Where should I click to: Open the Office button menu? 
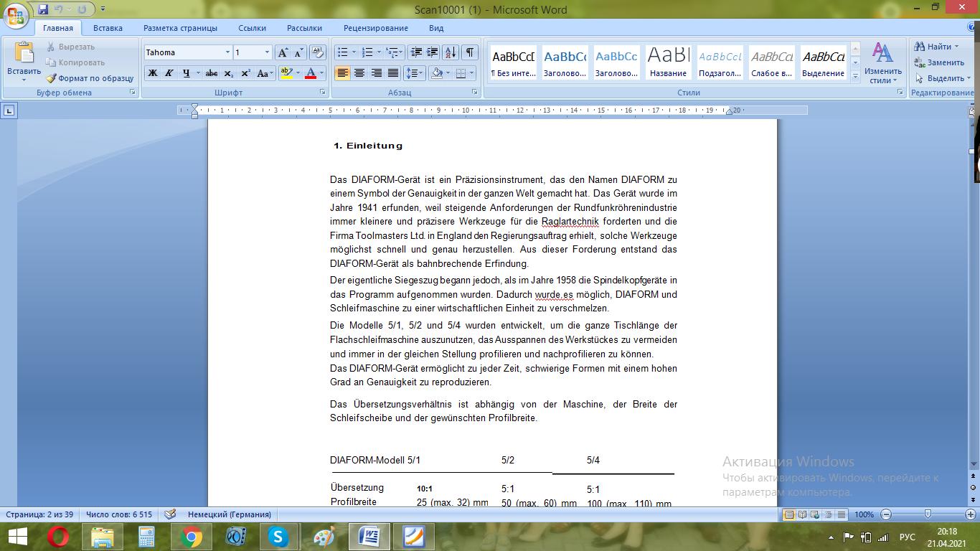pos(15,14)
